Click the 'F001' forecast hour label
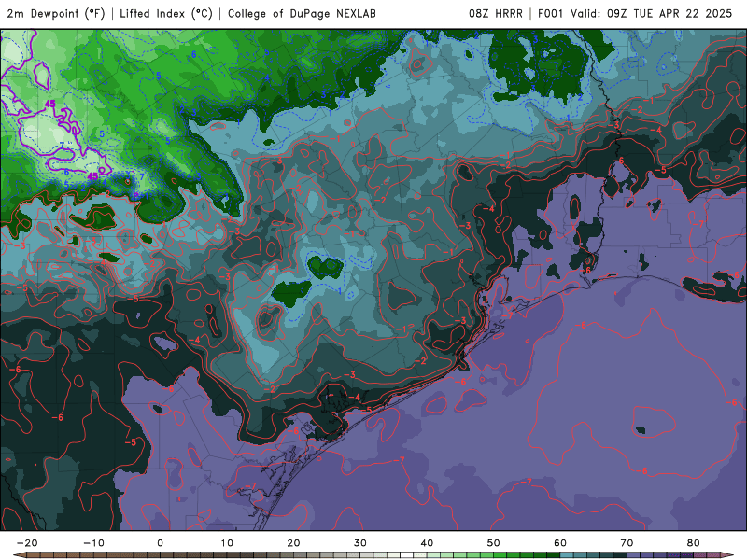 pyautogui.click(x=552, y=13)
